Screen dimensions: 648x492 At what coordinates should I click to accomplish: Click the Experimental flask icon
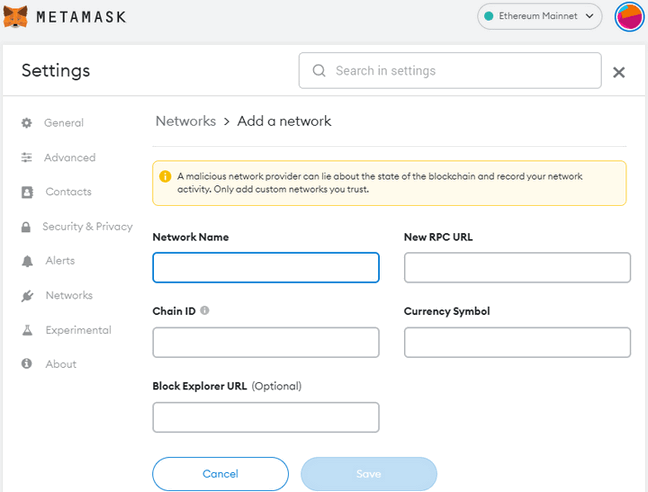coord(27,330)
